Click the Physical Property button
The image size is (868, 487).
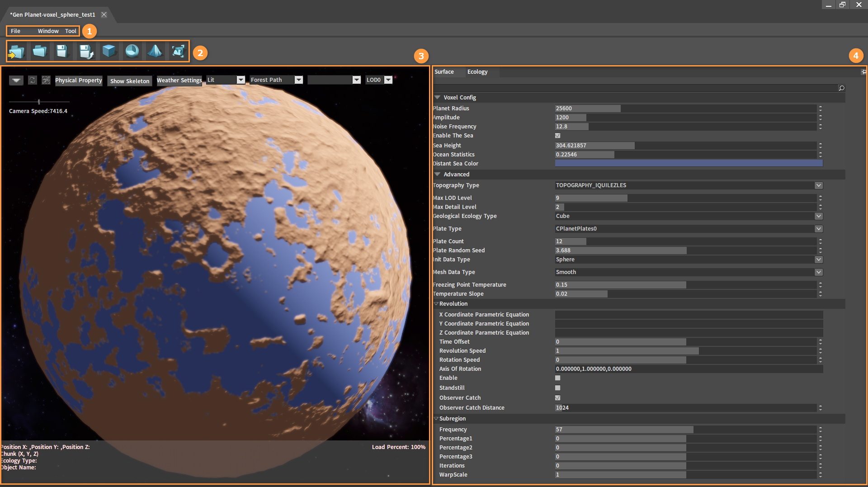(x=79, y=80)
